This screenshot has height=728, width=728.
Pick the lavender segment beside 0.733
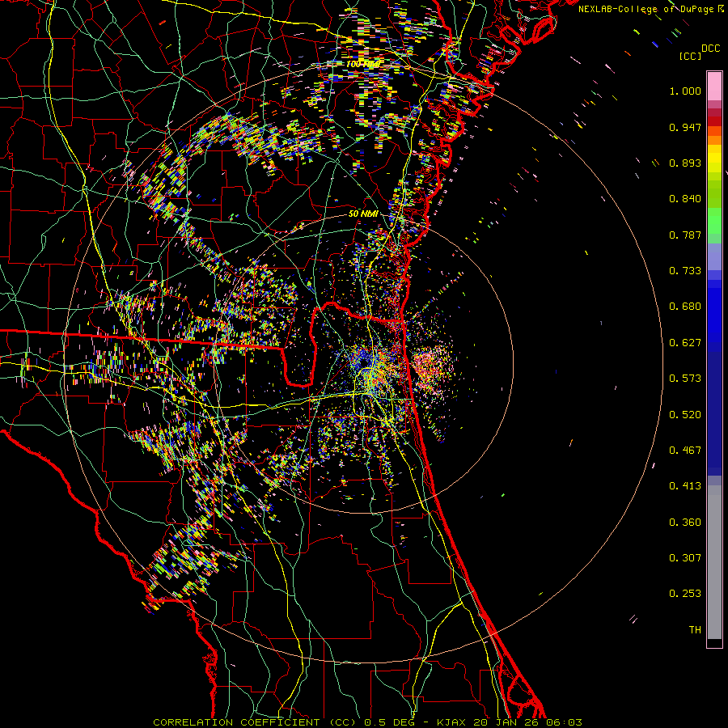[714, 256]
